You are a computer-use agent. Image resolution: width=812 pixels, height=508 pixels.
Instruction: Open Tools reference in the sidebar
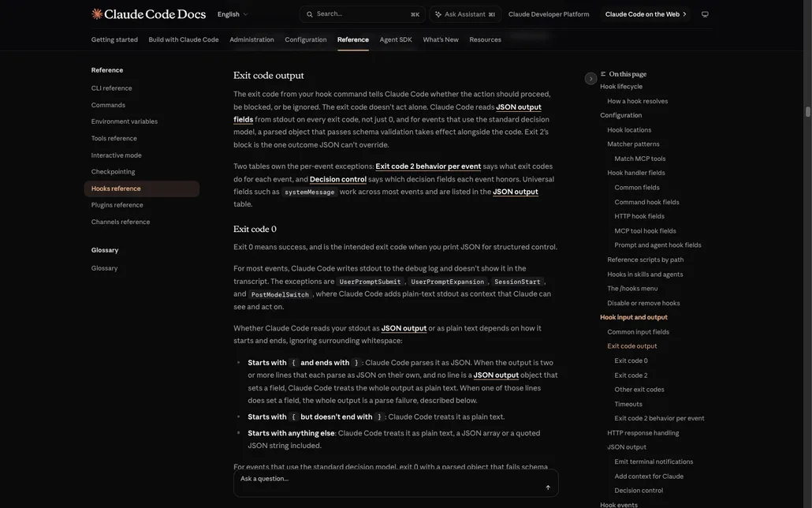114,138
